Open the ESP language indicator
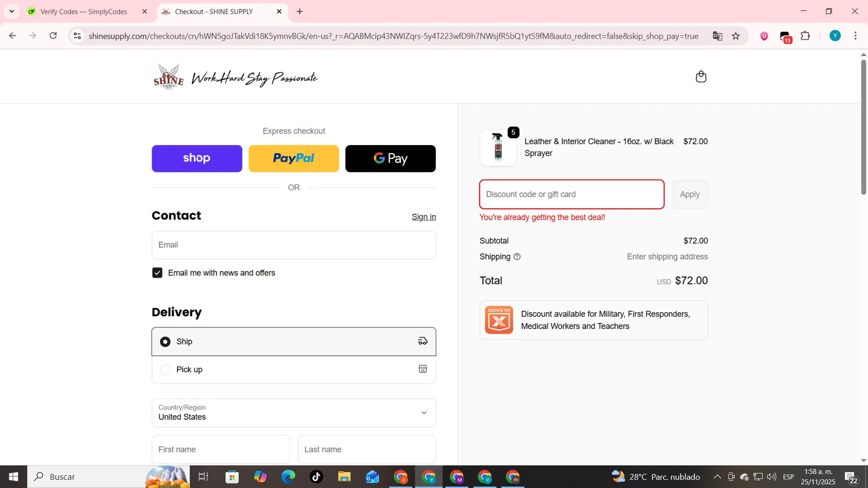 click(x=788, y=477)
